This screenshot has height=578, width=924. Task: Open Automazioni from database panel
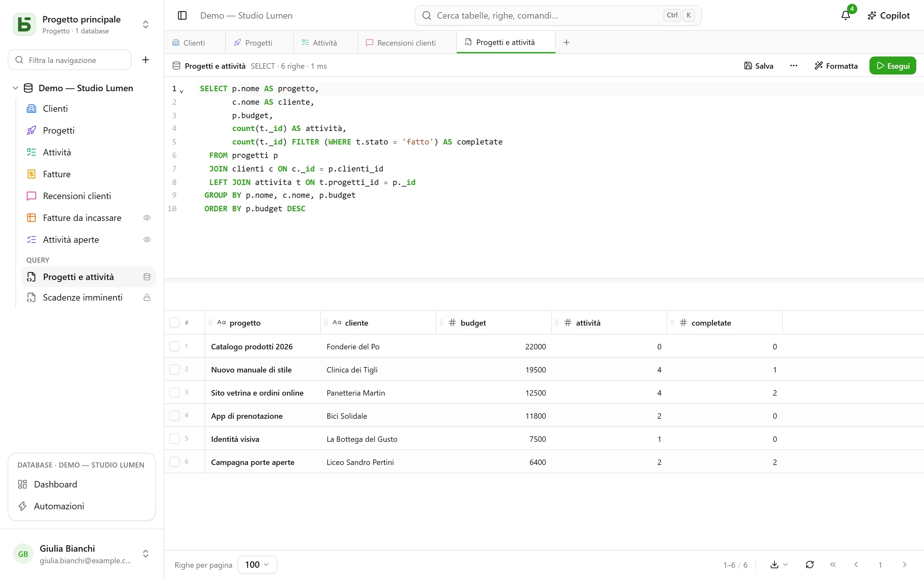pos(81,506)
